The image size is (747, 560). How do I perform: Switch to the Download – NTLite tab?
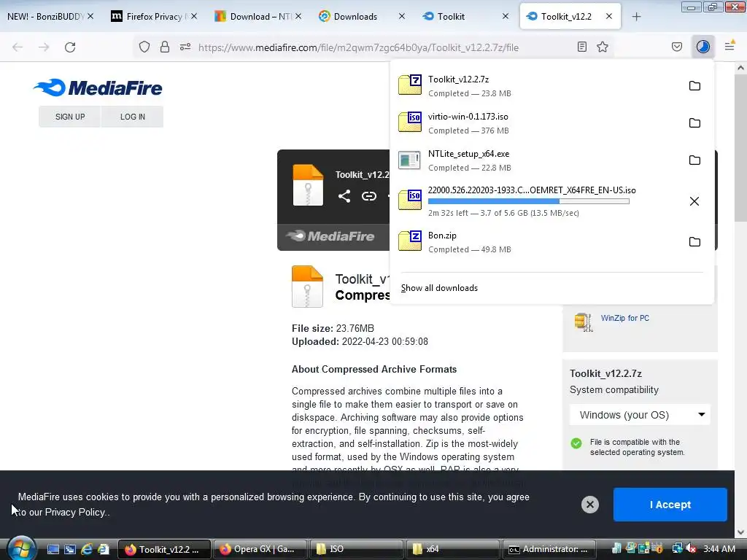[258, 16]
